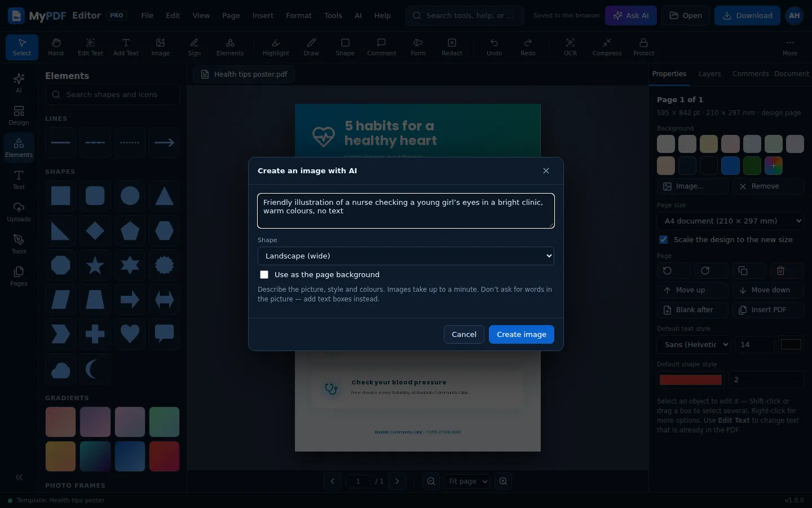
Task: Select the Health tips poster.pdf tab
Action: pos(244,75)
